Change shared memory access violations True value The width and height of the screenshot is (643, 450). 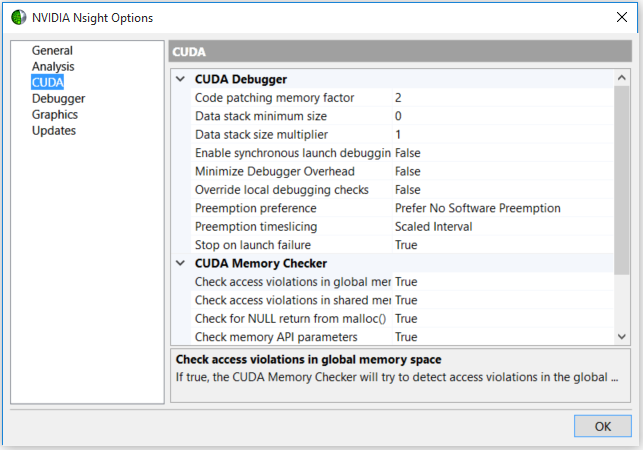(x=503, y=300)
